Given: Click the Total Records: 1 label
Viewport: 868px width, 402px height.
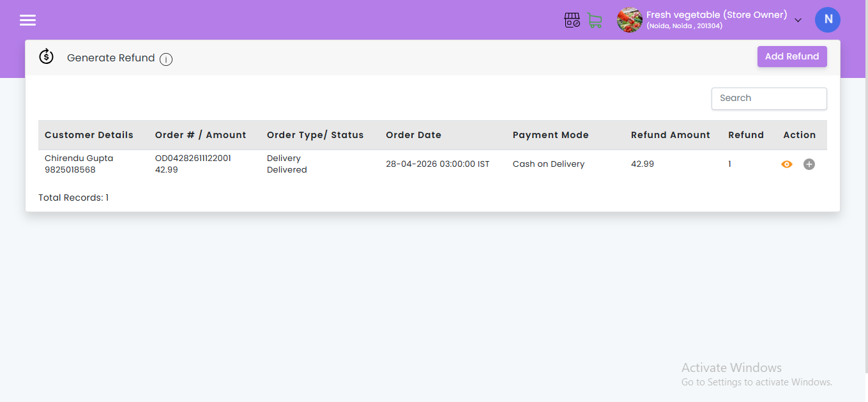Looking at the screenshot, I should click(x=73, y=198).
